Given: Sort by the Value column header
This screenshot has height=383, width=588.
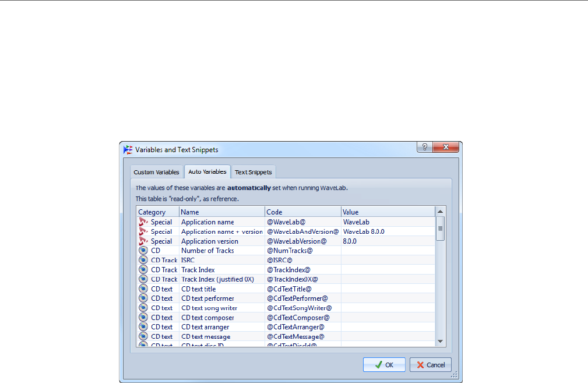Looking at the screenshot, I should pos(388,212).
